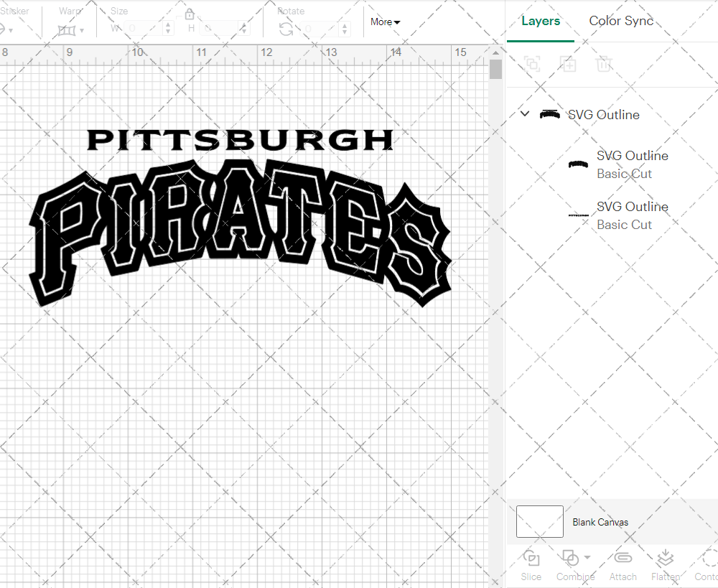
Task: Open the More dropdown
Action: coord(385,22)
